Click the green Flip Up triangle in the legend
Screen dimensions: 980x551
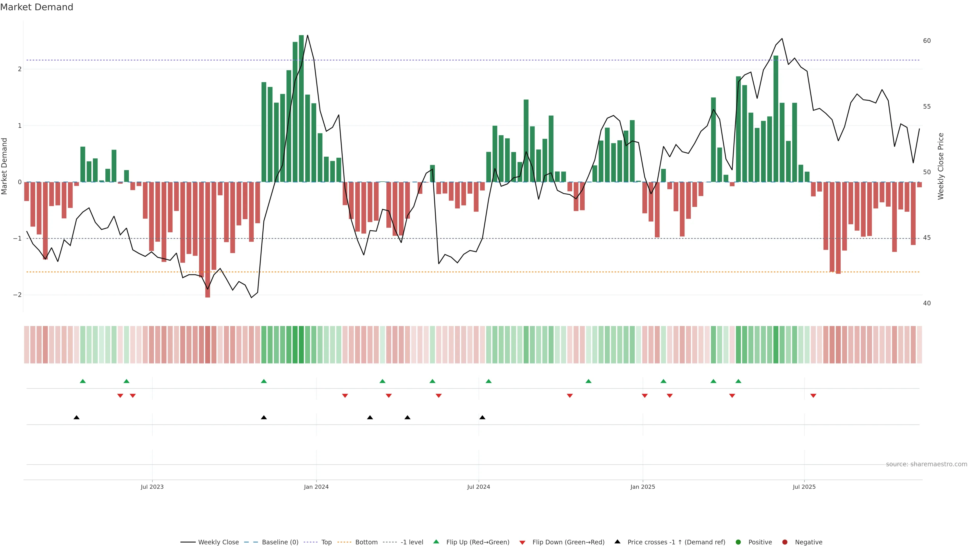pyautogui.click(x=436, y=542)
